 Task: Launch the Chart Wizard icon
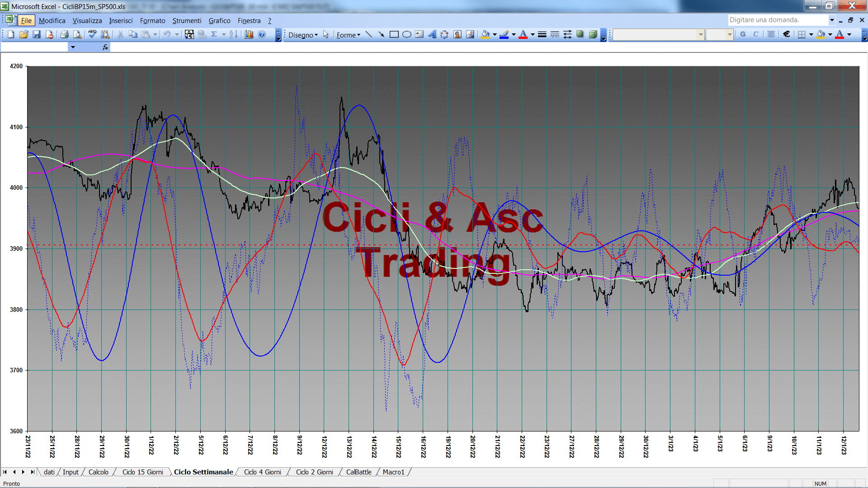(x=249, y=34)
